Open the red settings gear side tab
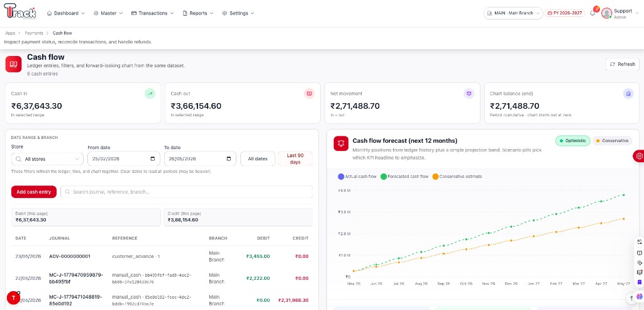Viewport: 644px width, 310px height. [639, 156]
